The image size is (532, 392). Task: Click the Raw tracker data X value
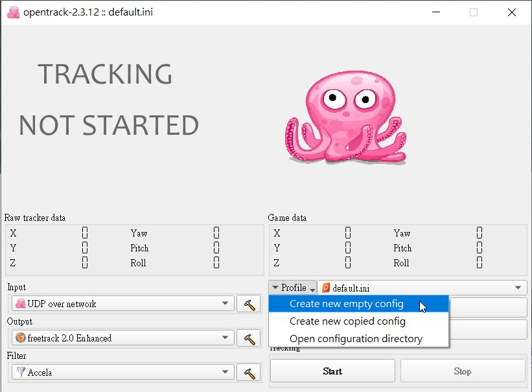(x=85, y=233)
